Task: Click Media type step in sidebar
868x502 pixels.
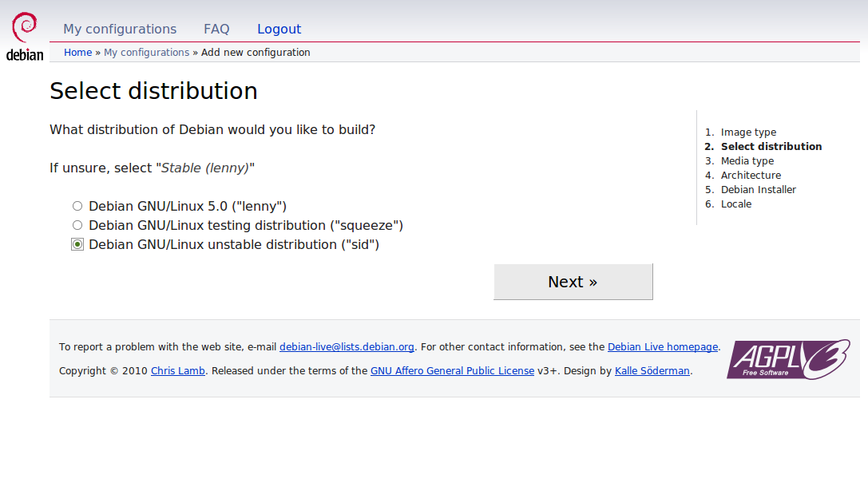Action: pos(747,160)
